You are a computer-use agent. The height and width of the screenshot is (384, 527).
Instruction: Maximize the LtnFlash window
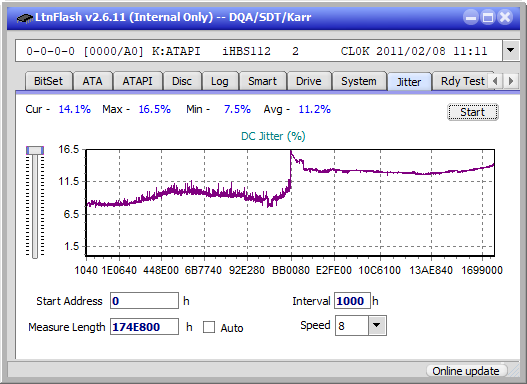tap(488, 17)
